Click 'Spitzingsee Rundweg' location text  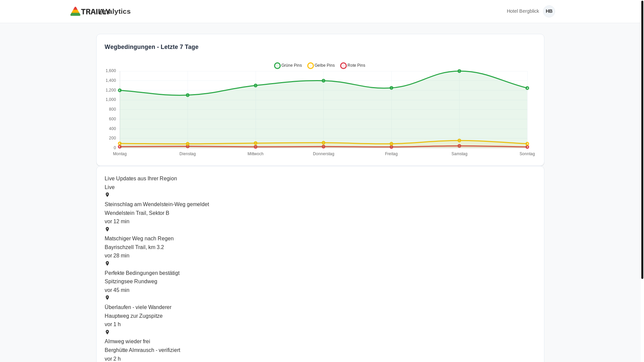coord(131,281)
